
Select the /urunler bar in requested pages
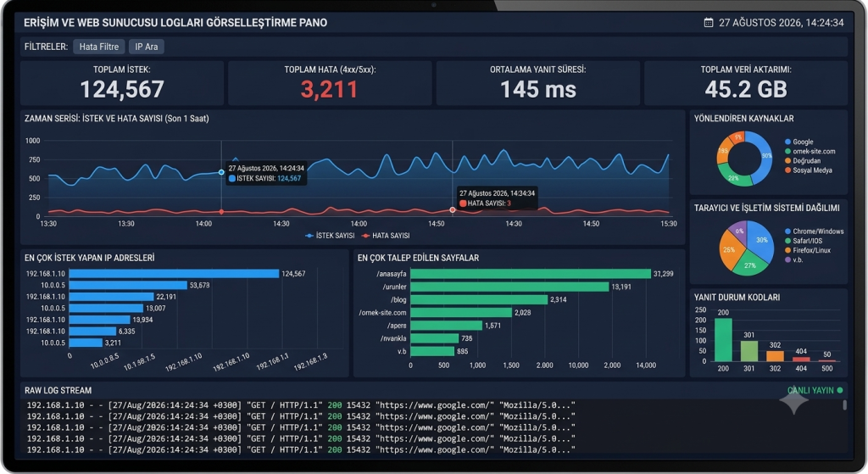click(509, 287)
